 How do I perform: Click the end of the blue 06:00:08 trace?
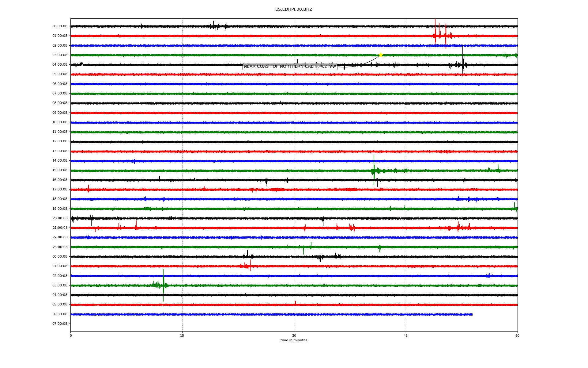click(x=472, y=314)
